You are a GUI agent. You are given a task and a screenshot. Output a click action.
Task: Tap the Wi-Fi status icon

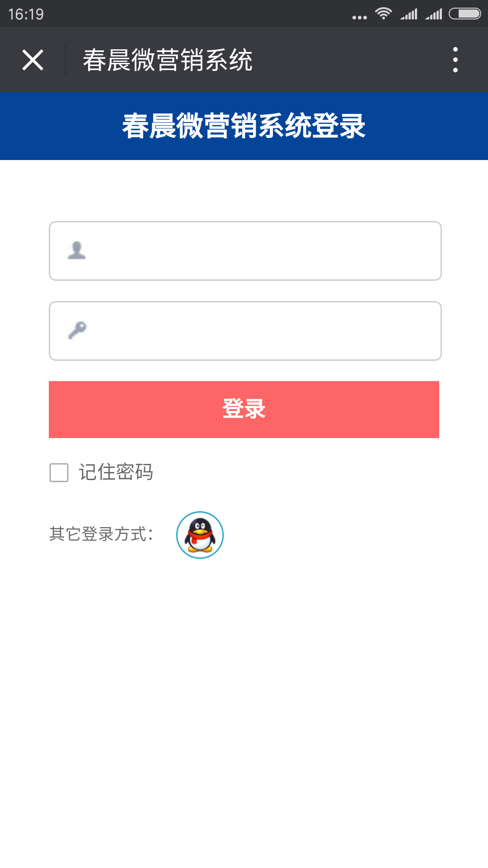[x=383, y=14]
